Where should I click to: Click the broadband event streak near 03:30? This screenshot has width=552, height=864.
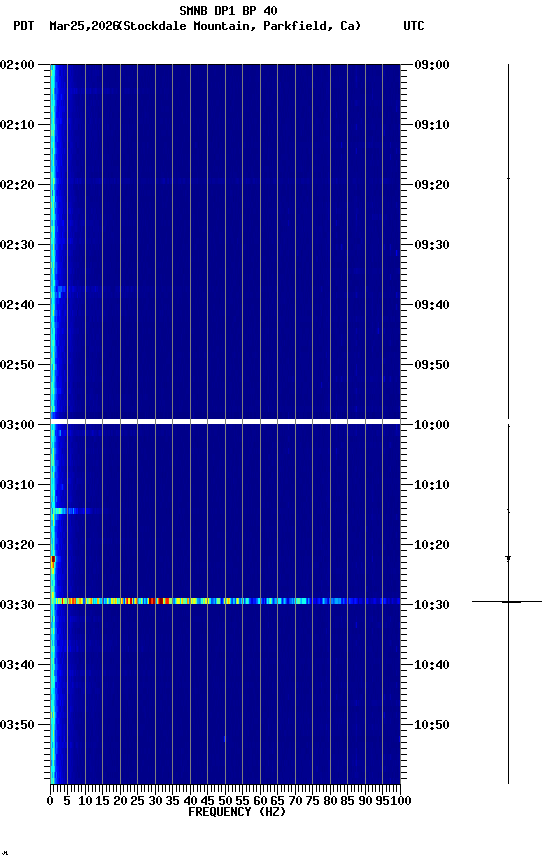click(225, 601)
